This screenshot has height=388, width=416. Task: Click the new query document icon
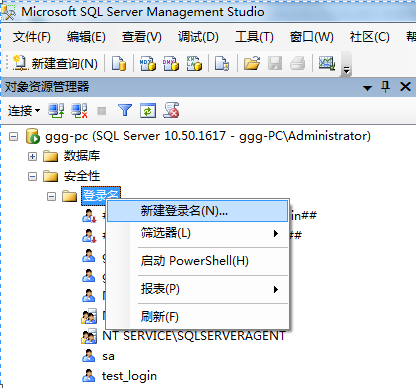20,63
